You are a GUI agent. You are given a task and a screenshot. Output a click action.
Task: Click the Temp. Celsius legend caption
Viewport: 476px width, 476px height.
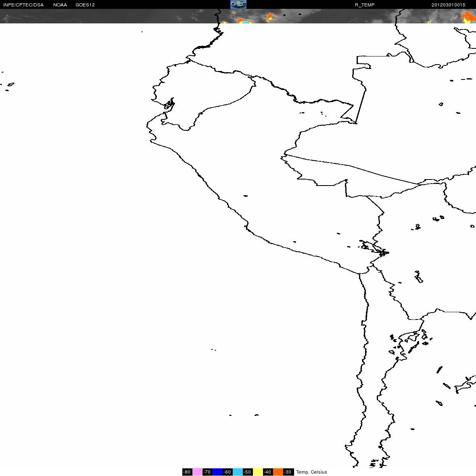click(x=311, y=472)
